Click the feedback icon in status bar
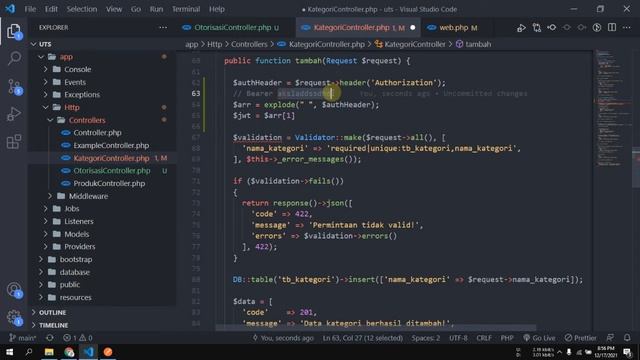 click(x=610, y=338)
